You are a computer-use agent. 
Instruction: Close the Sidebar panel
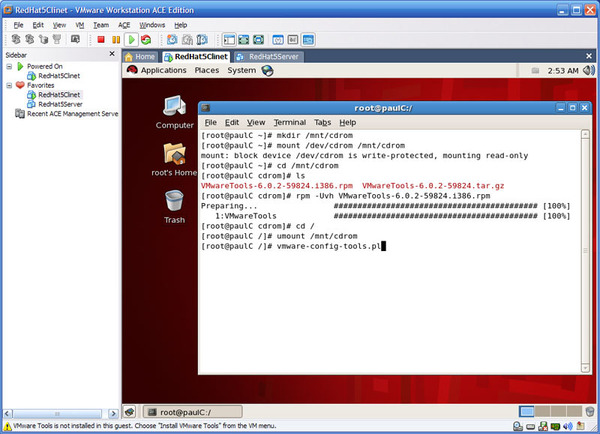pos(112,54)
